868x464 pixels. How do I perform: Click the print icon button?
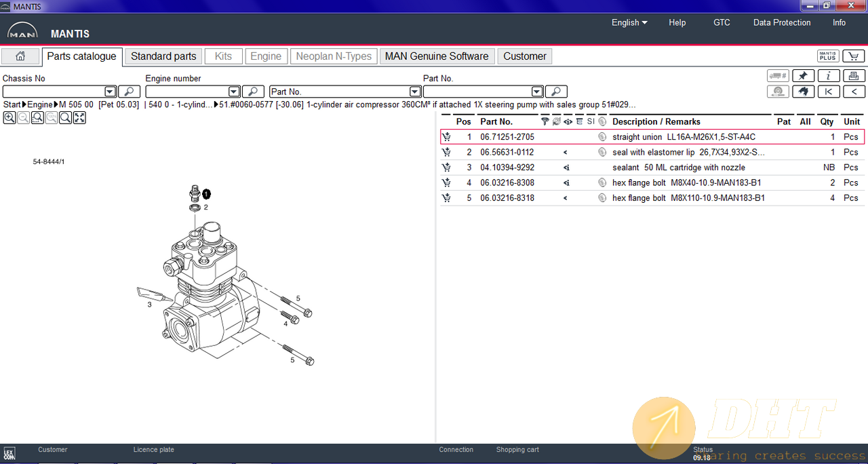point(854,76)
